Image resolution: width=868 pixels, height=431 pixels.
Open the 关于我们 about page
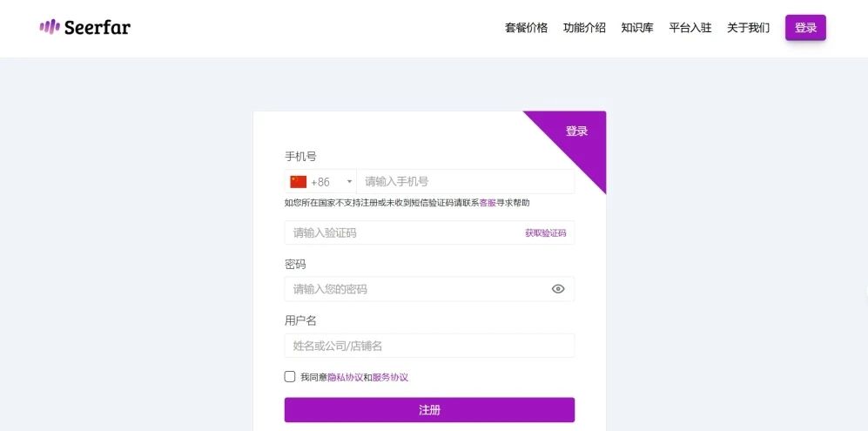pyautogui.click(x=748, y=28)
